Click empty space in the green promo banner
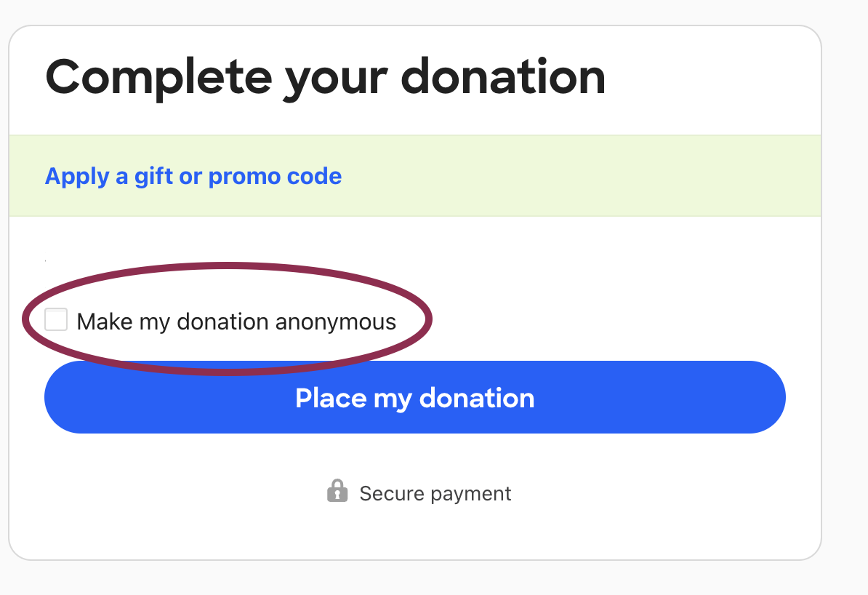868x595 pixels. point(582,175)
